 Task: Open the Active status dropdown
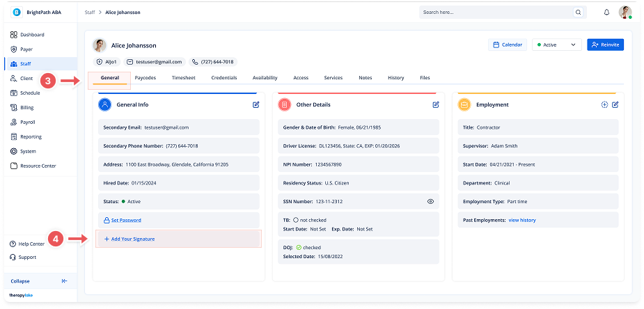pyautogui.click(x=556, y=45)
